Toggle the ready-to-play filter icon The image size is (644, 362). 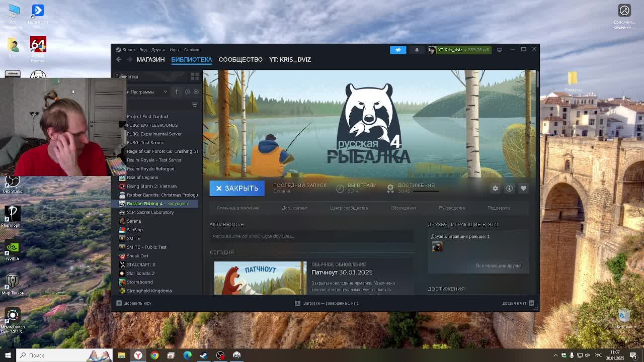pyautogui.click(x=196, y=92)
